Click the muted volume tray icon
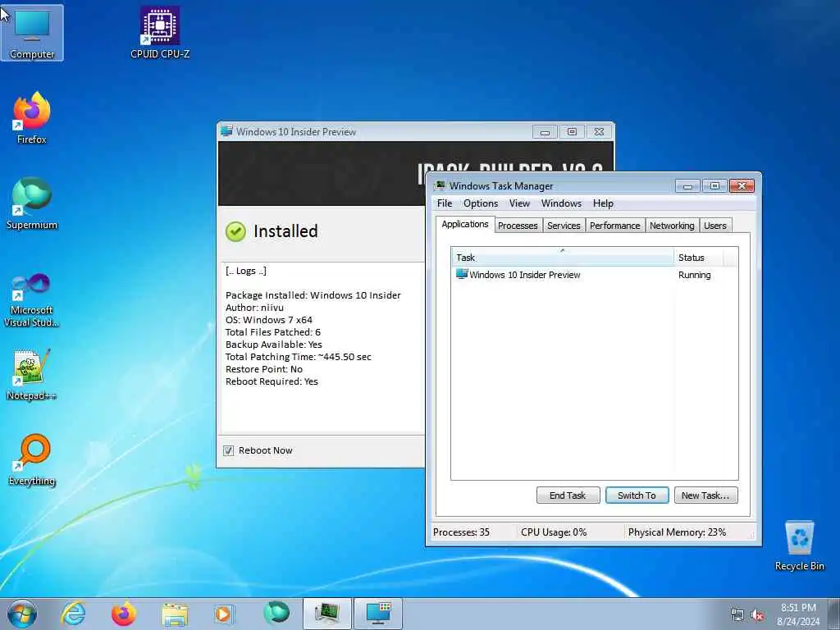This screenshot has height=630, width=840. click(x=757, y=615)
